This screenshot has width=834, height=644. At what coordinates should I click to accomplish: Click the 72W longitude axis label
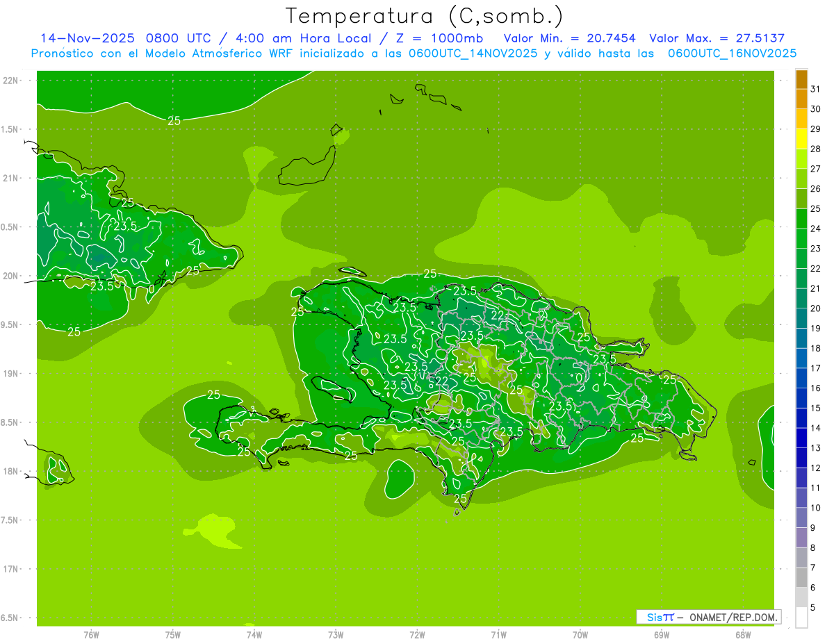point(417,635)
